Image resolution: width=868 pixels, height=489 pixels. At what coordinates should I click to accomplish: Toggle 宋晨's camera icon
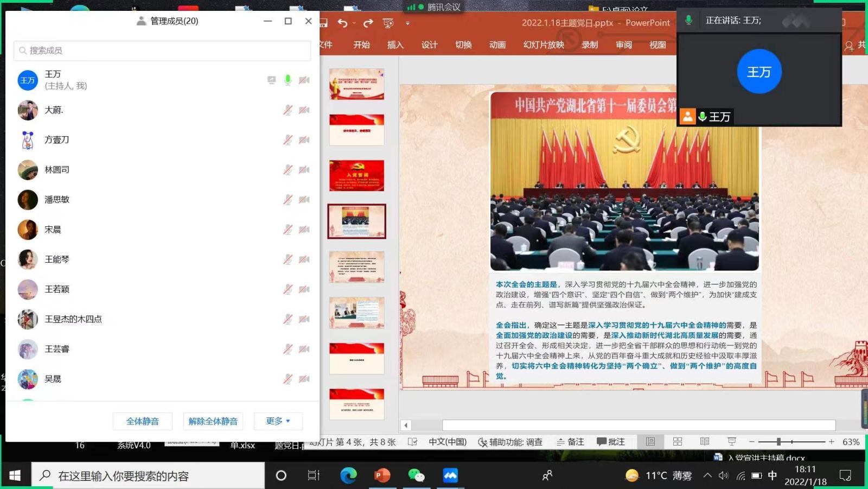[x=304, y=230]
